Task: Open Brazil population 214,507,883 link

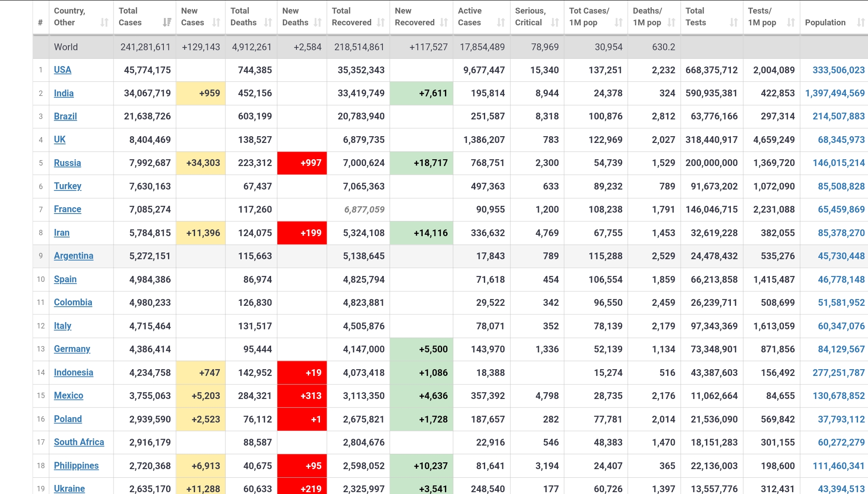Action: tap(839, 116)
